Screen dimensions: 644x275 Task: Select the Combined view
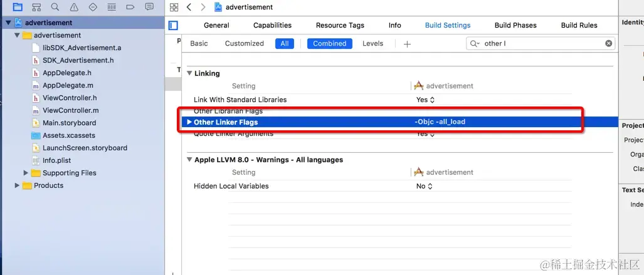coord(329,43)
